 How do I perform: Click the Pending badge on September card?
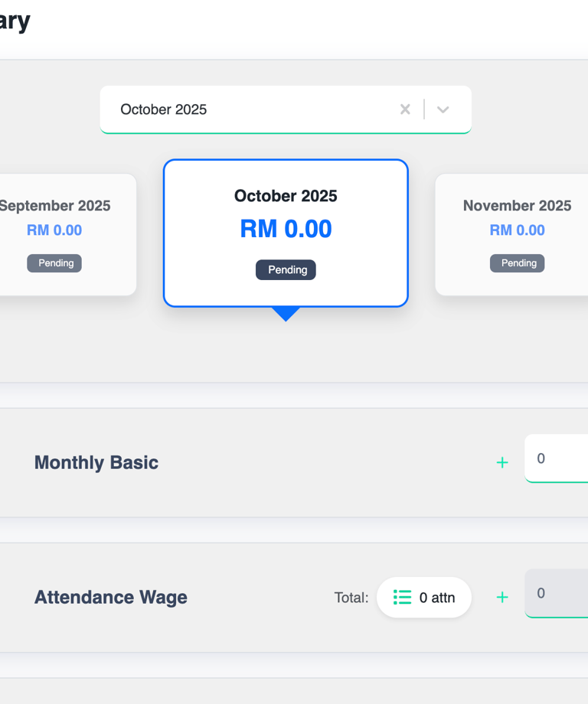[x=54, y=263]
